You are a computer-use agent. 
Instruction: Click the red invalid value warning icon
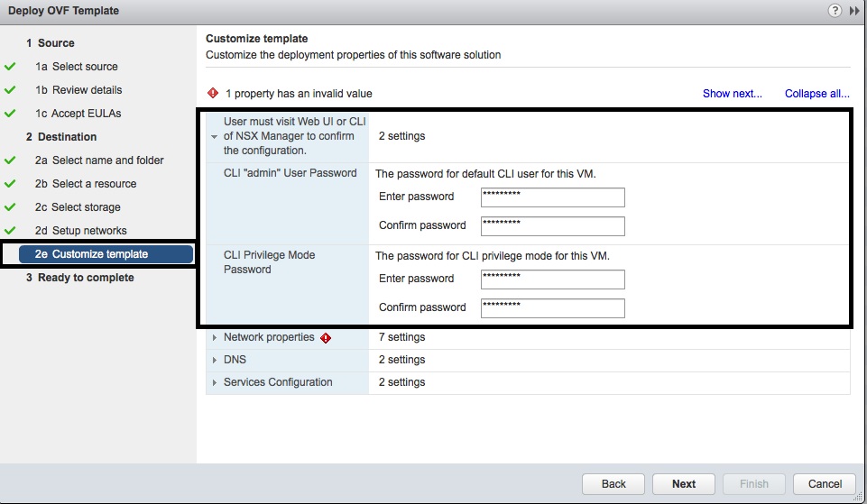tap(213, 94)
